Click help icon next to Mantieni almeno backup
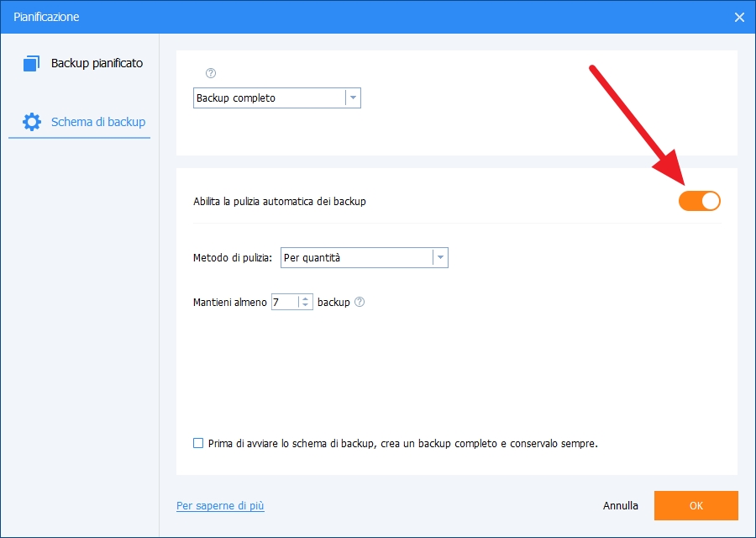Screen dimensions: 756x538 coord(360,302)
